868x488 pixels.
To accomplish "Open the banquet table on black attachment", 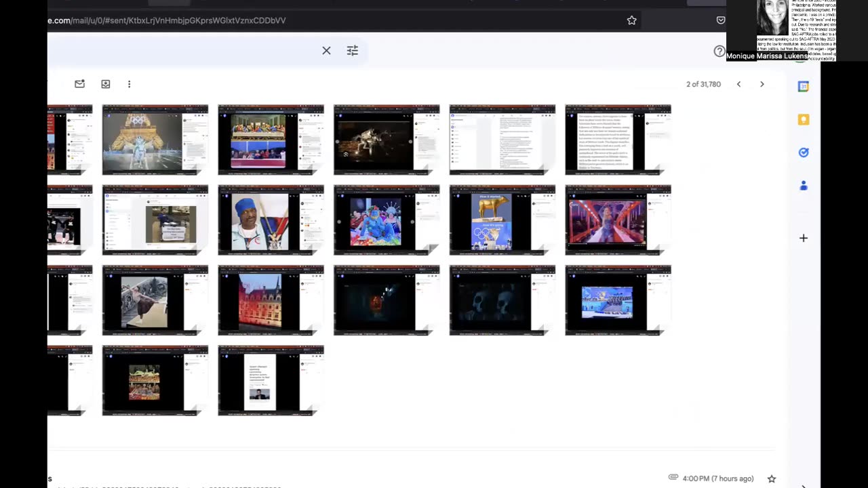I will point(155,380).
